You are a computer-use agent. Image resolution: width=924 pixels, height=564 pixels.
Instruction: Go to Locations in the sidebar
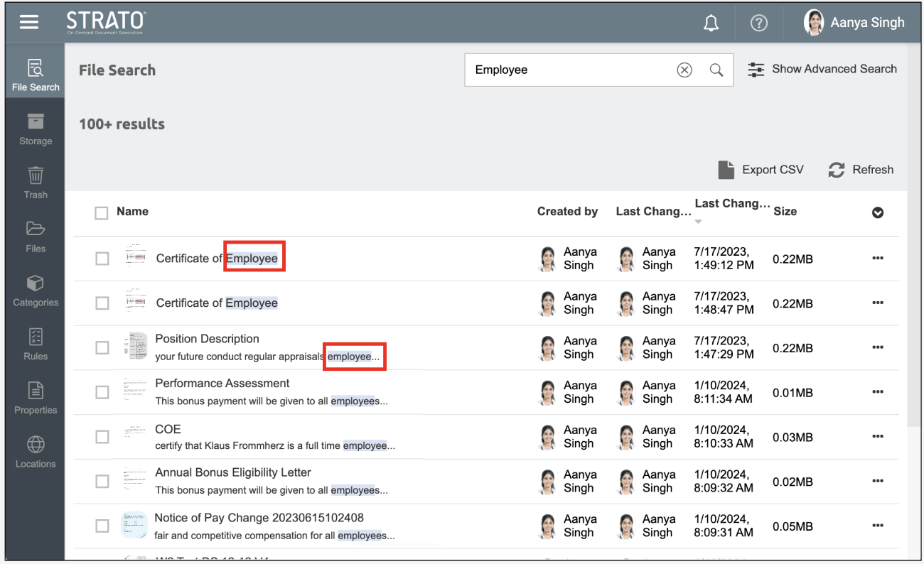pyautogui.click(x=36, y=452)
